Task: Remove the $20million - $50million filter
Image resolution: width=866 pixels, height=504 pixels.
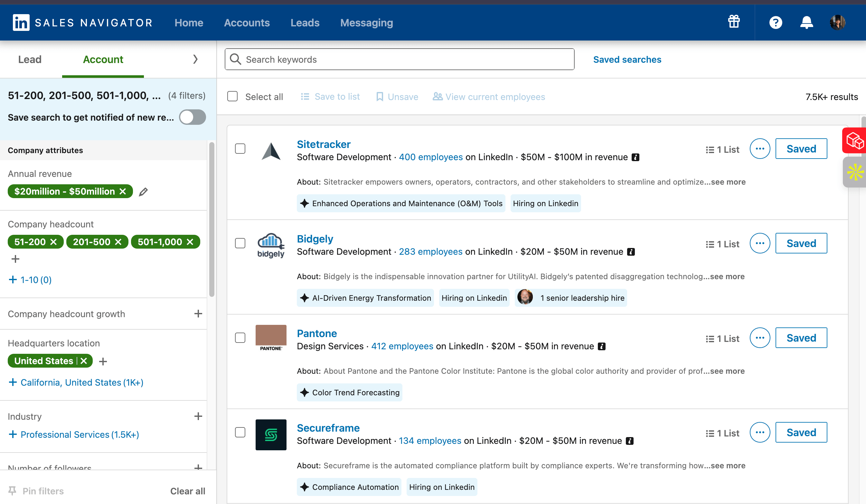Action: pyautogui.click(x=123, y=191)
